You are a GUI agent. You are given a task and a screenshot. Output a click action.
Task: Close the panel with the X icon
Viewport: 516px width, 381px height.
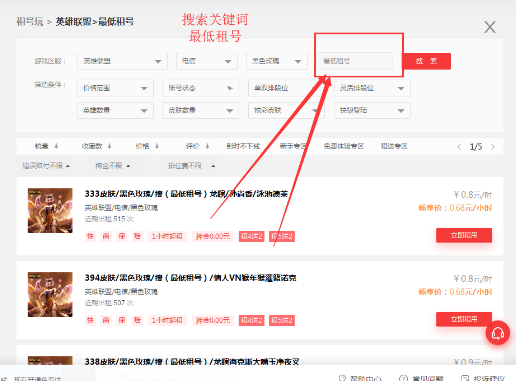(x=490, y=27)
